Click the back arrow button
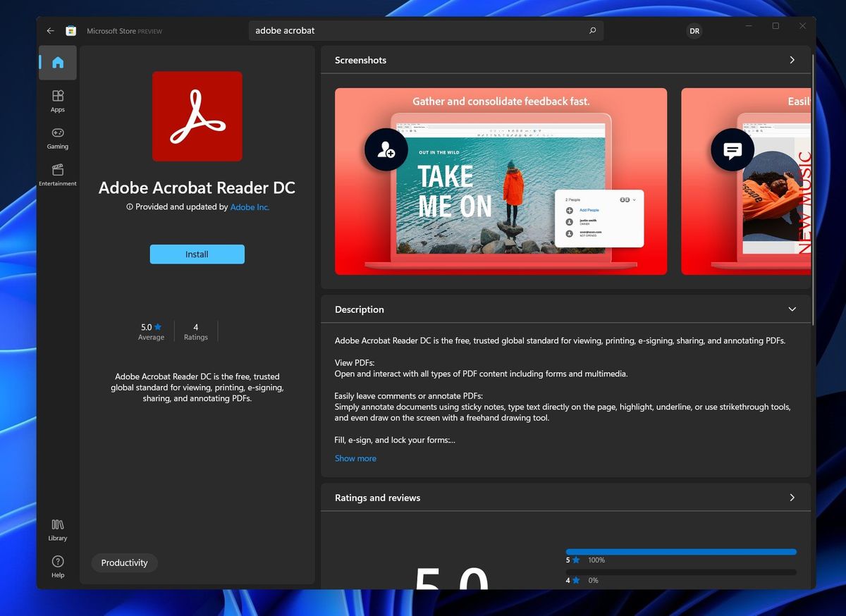846x616 pixels. (50, 31)
